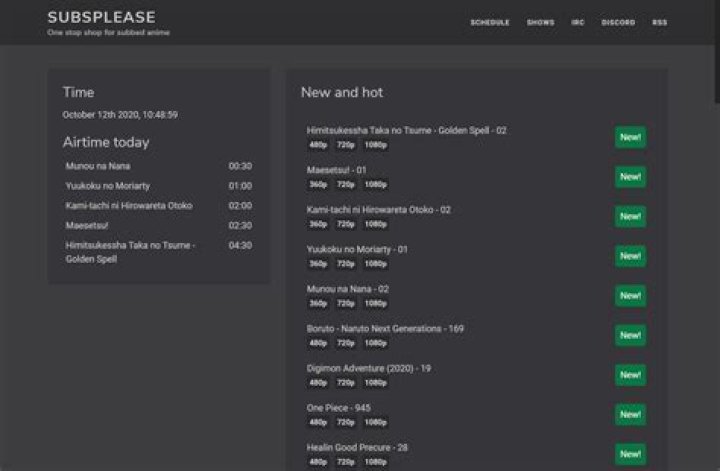Pick 1080p for Digimon Adventure (2020) 19

click(x=375, y=382)
